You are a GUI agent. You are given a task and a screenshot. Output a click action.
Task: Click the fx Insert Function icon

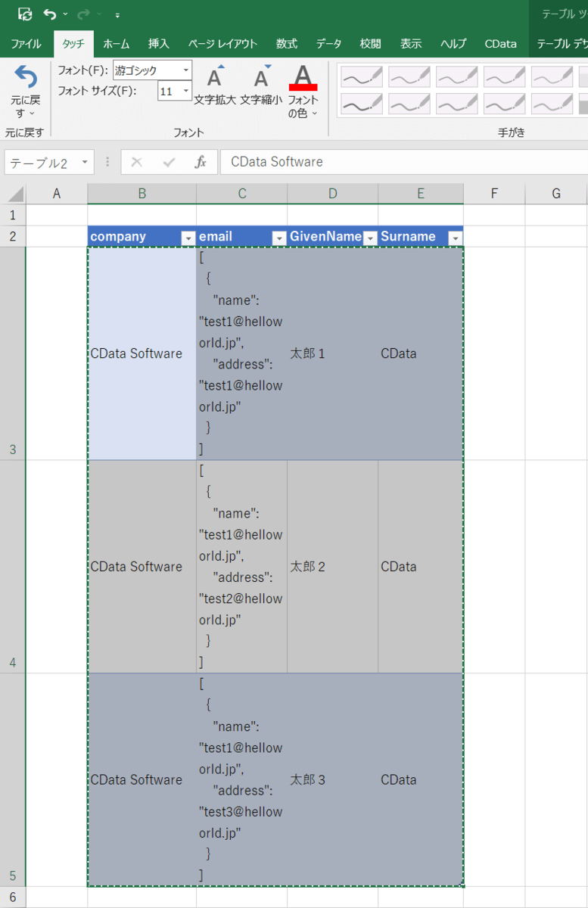point(201,162)
